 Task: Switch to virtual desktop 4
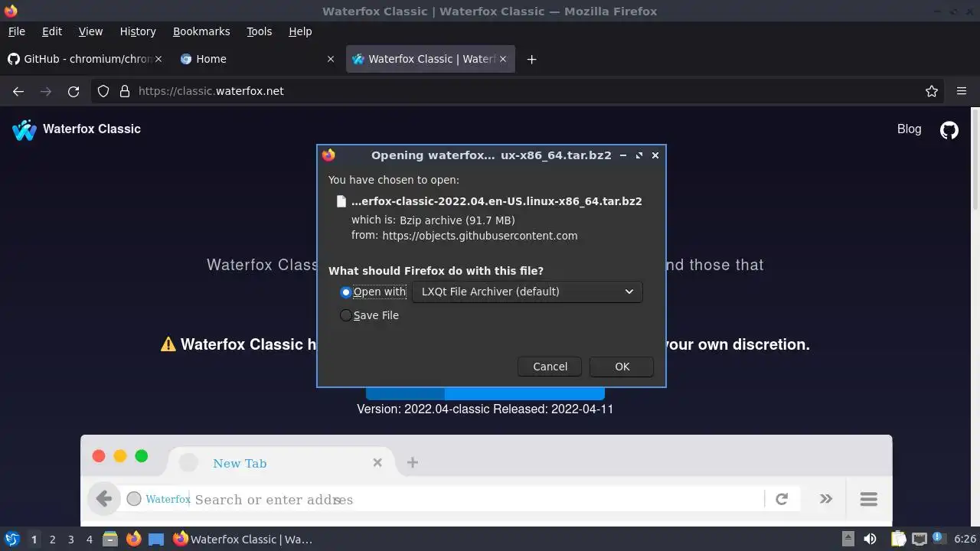pos(89,540)
